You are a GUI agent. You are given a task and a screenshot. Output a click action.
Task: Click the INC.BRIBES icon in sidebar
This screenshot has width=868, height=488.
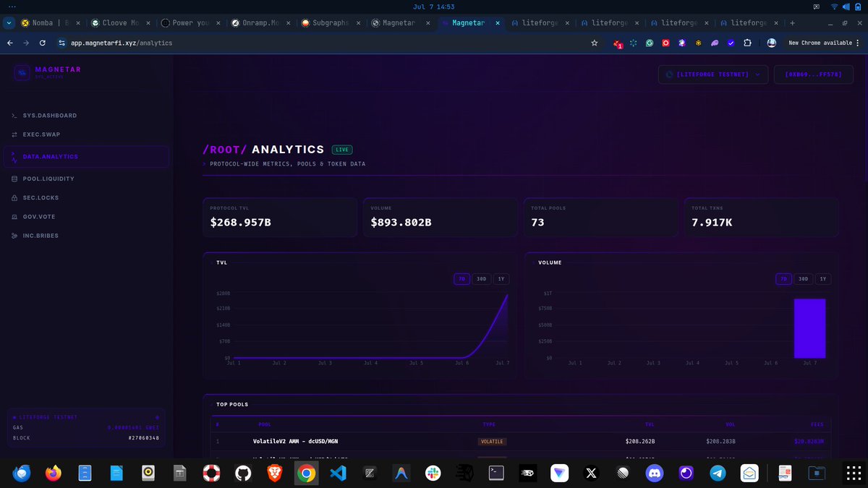click(15, 236)
